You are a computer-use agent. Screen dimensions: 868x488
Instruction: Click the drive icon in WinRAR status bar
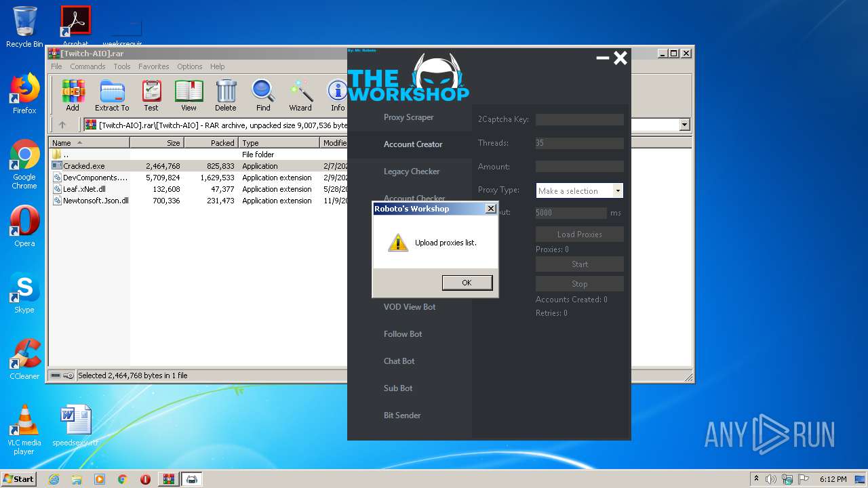pyautogui.click(x=56, y=375)
